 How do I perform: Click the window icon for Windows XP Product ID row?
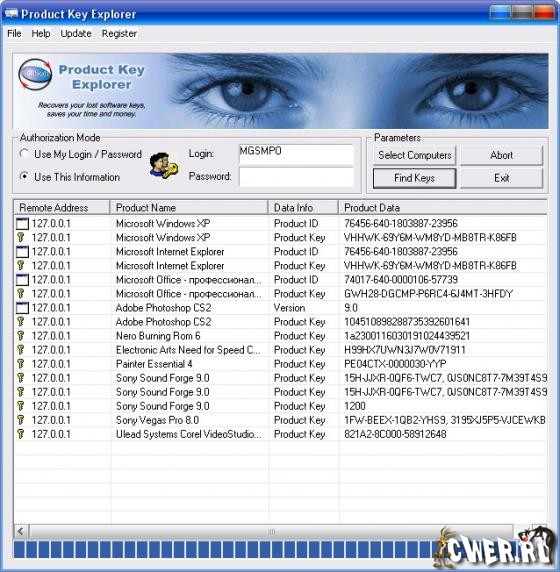coord(22,223)
